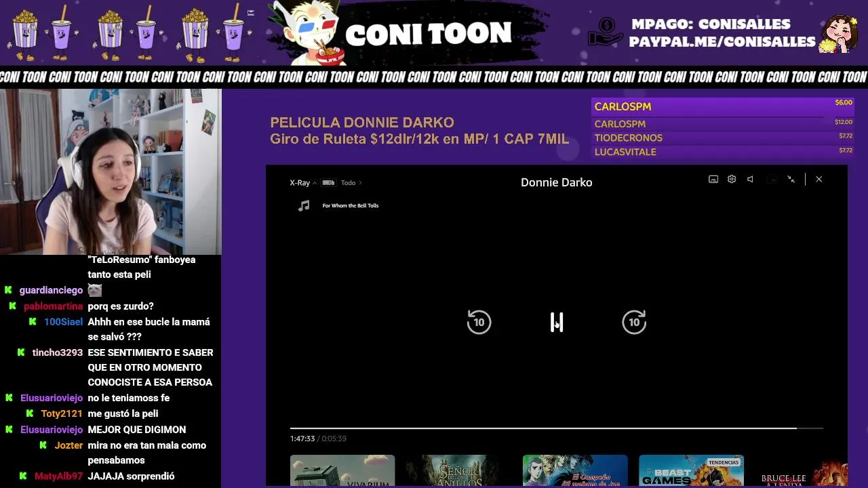
Task: Click the IMDb badge in X-Ray
Action: [x=328, y=183]
